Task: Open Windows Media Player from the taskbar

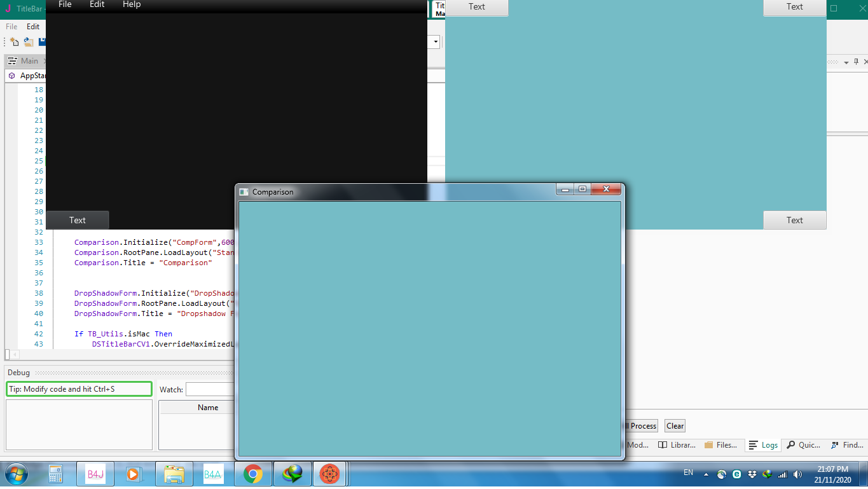Action: (x=134, y=474)
